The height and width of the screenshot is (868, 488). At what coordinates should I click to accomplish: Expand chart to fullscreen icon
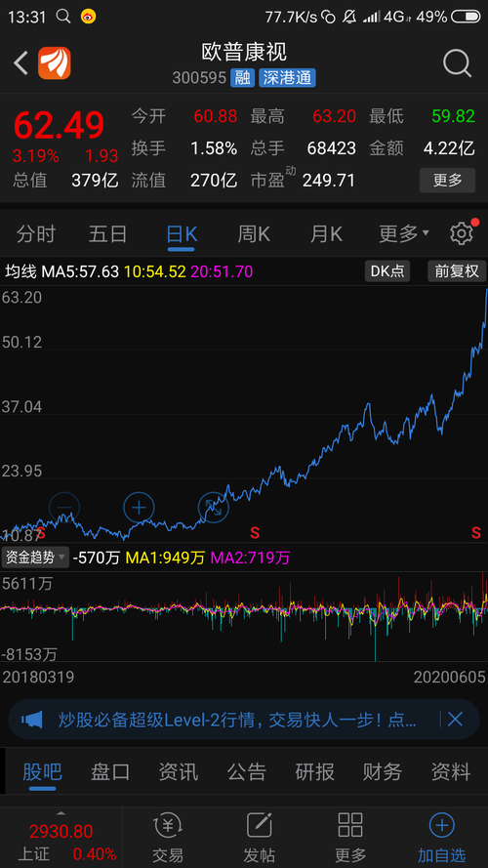214,507
